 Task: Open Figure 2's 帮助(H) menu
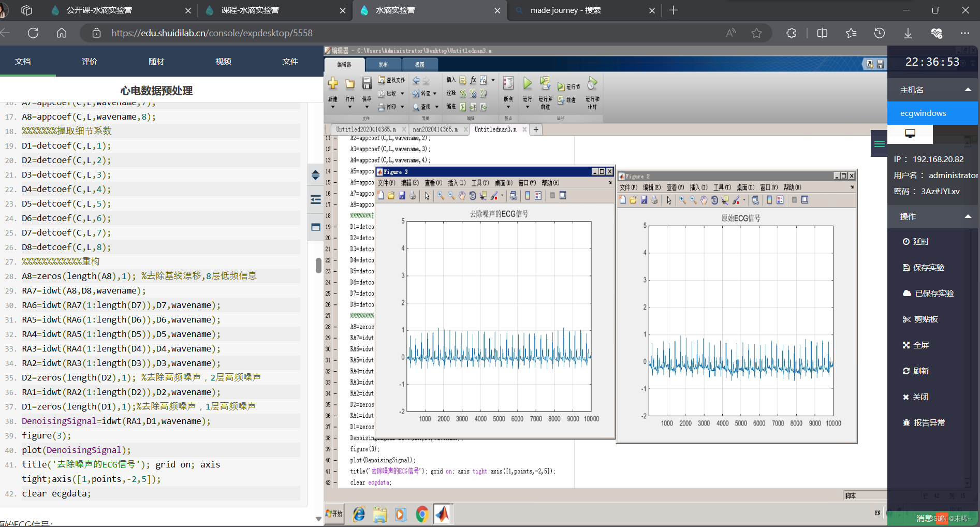[x=792, y=187]
